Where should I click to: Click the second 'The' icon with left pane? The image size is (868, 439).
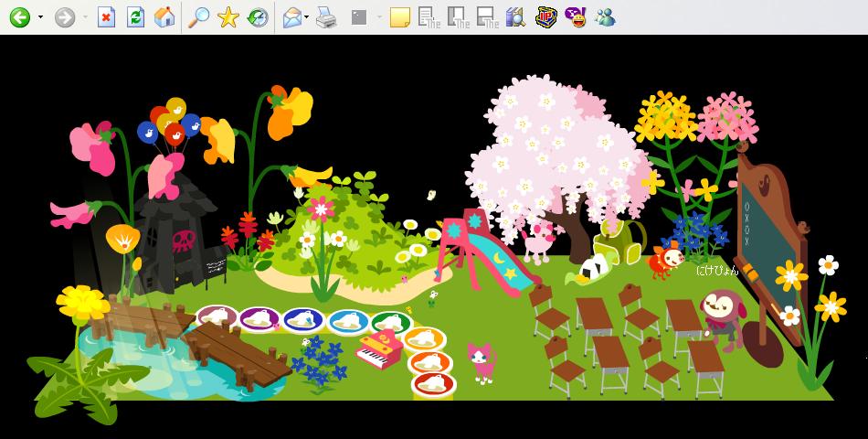coord(459,17)
